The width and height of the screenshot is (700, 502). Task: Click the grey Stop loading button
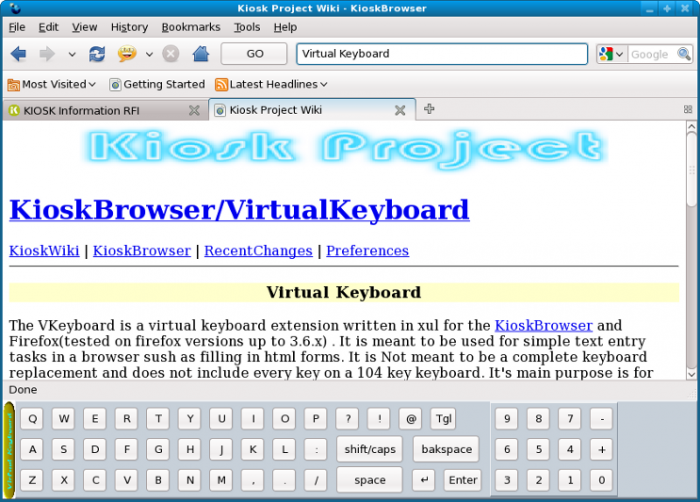click(x=171, y=54)
